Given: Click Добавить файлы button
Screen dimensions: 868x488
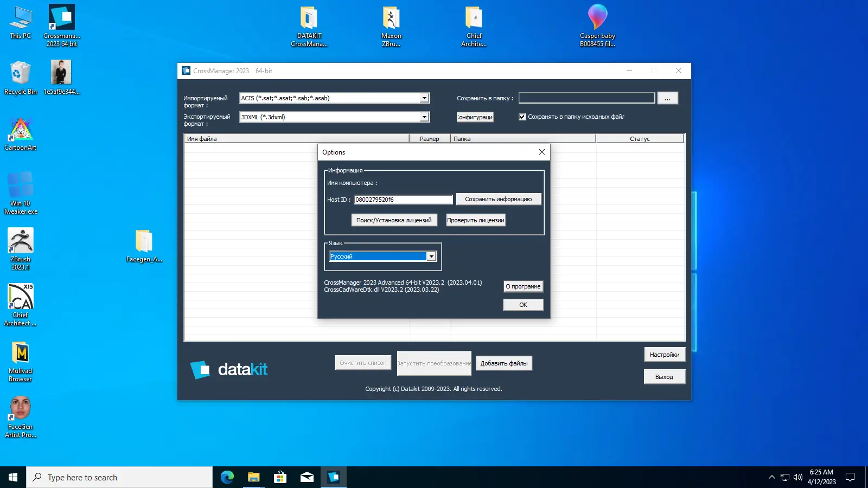Looking at the screenshot, I should point(504,363).
